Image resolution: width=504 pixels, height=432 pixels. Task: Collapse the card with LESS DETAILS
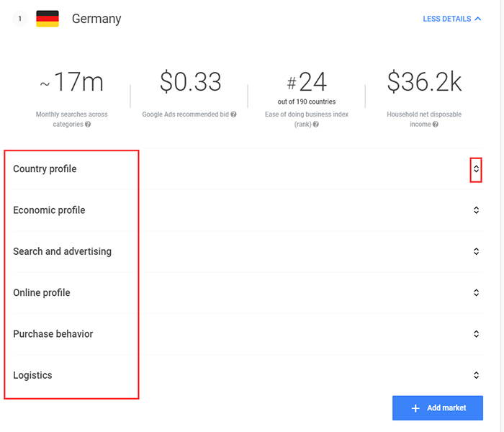click(451, 19)
